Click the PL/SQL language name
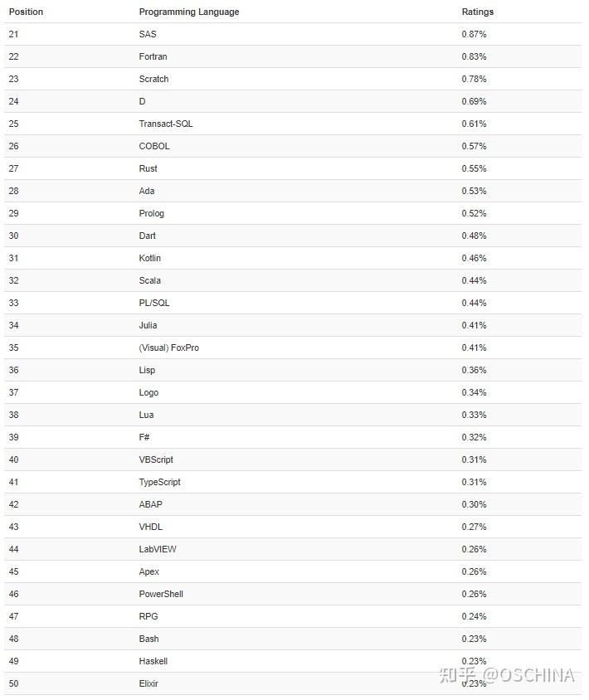The width and height of the screenshot is (589, 700). [154, 304]
